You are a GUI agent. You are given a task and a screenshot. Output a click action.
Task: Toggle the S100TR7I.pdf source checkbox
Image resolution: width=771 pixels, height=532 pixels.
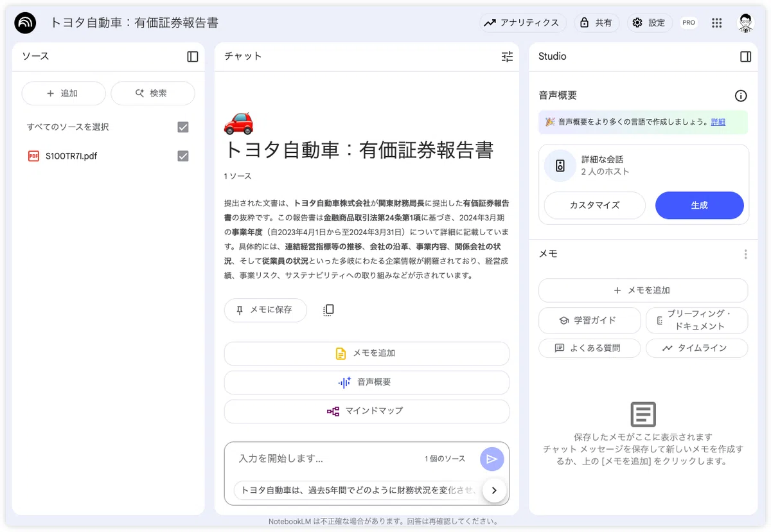point(183,156)
